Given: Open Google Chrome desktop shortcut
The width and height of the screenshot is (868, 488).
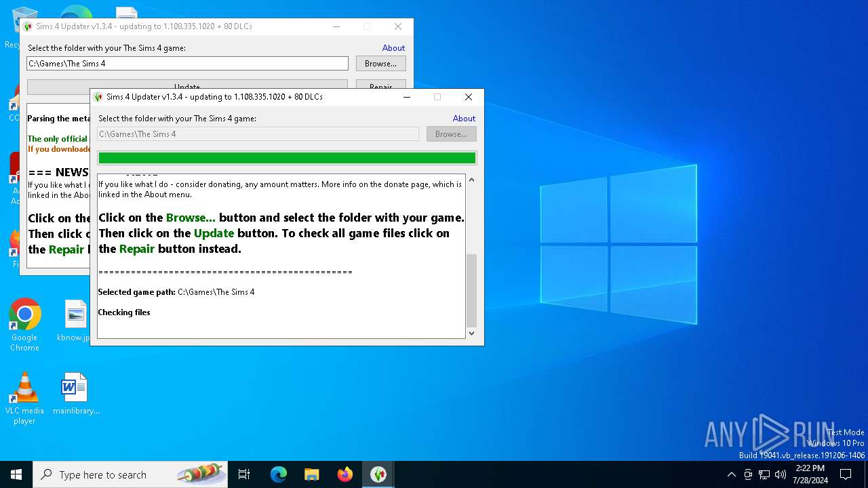Looking at the screenshot, I should pyautogui.click(x=24, y=325).
